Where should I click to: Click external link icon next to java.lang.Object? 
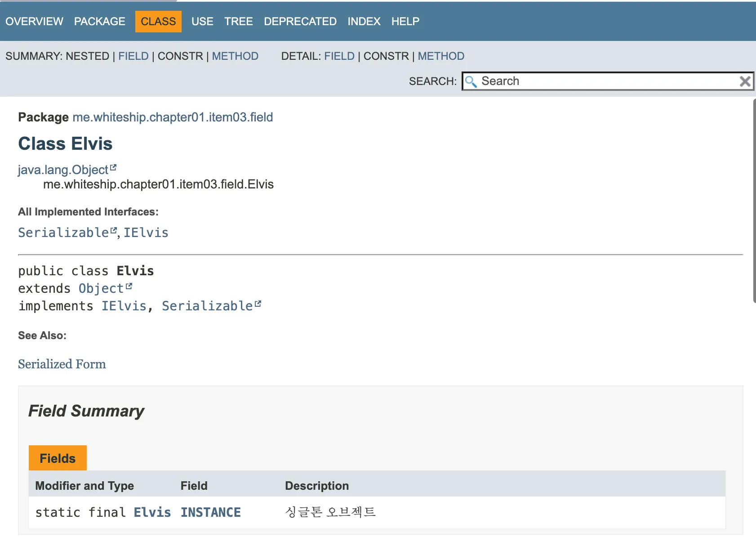[113, 168]
